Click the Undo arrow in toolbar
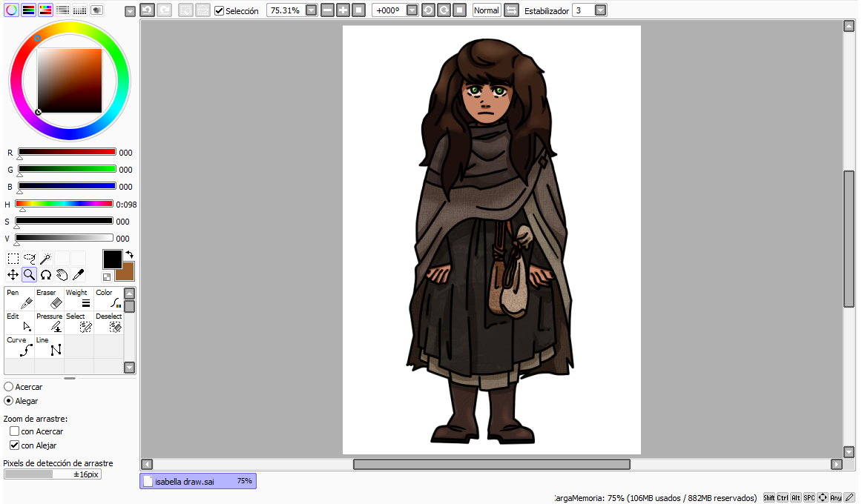Viewport: 862px width, 504px height. (147, 10)
